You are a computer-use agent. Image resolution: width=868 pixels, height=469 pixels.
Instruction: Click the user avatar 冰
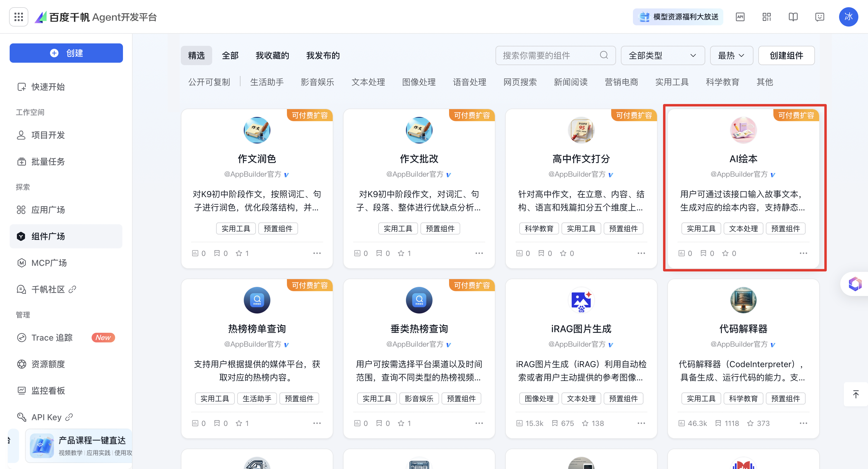tap(848, 17)
